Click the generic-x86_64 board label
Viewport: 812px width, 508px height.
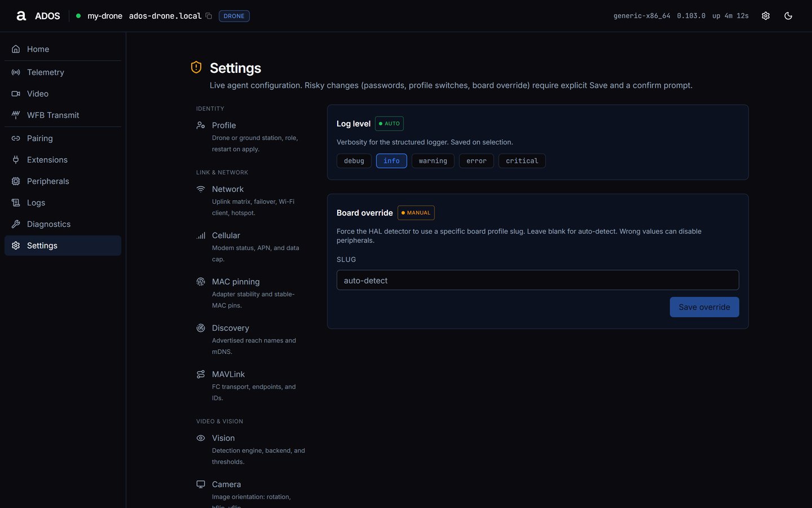pyautogui.click(x=642, y=16)
